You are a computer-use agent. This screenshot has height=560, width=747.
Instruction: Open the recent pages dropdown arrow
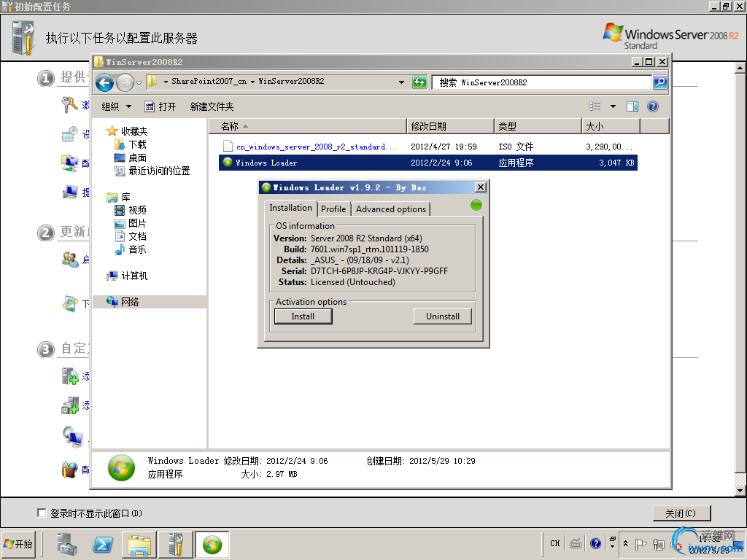pos(139,83)
